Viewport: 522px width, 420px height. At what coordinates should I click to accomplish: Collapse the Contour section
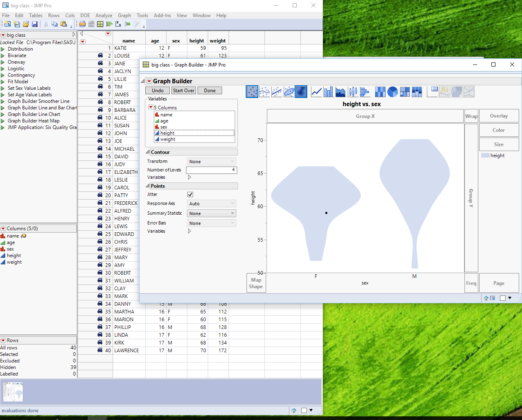click(148, 152)
